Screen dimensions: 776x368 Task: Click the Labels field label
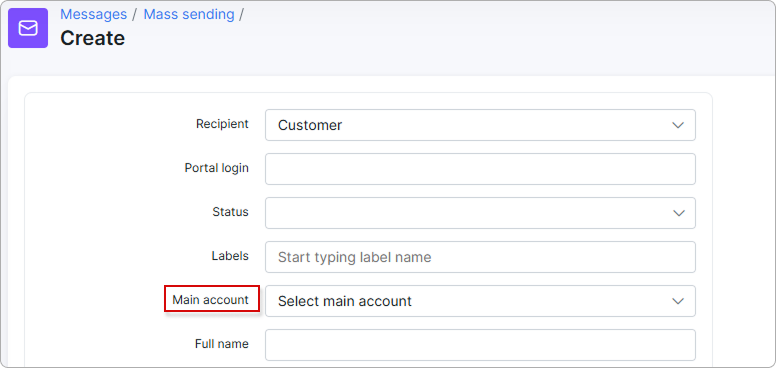(230, 256)
